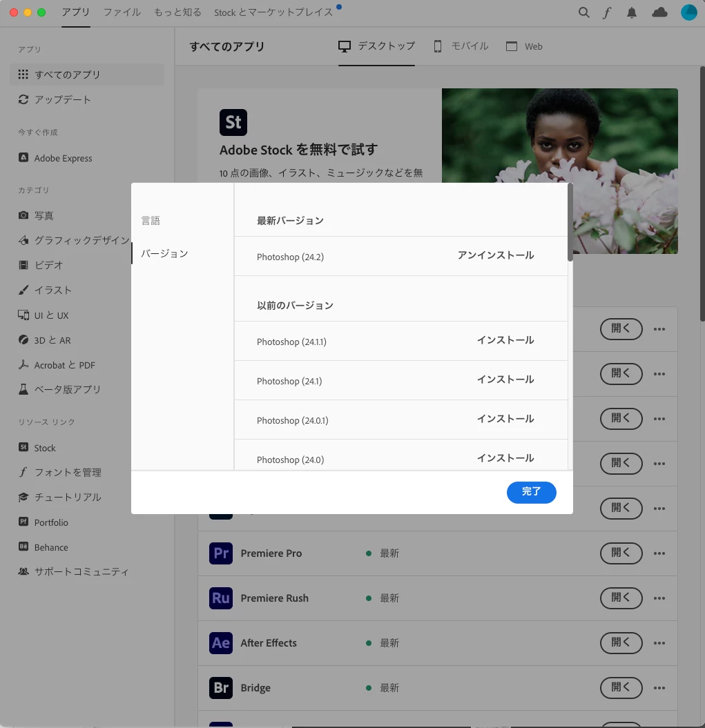Select すべてのアプリ in the sidebar
The width and height of the screenshot is (705, 728).
(x=87, y=75)
